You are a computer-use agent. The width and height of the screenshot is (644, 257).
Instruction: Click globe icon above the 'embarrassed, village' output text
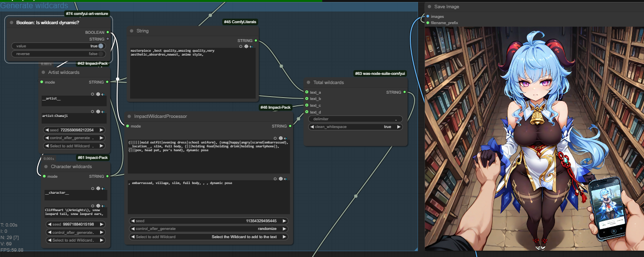tap(281, 179)
